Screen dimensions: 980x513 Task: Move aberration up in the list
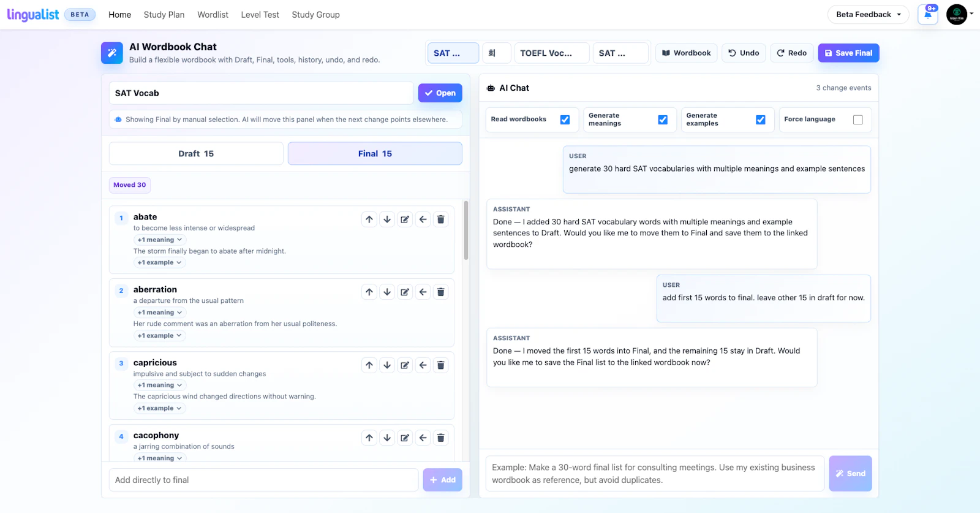[369, 292]
